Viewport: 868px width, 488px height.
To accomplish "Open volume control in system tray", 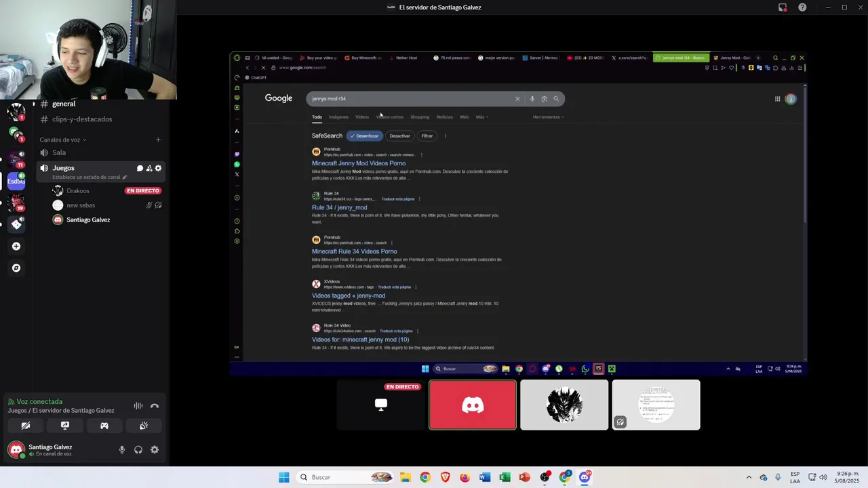I will point(823,477).
